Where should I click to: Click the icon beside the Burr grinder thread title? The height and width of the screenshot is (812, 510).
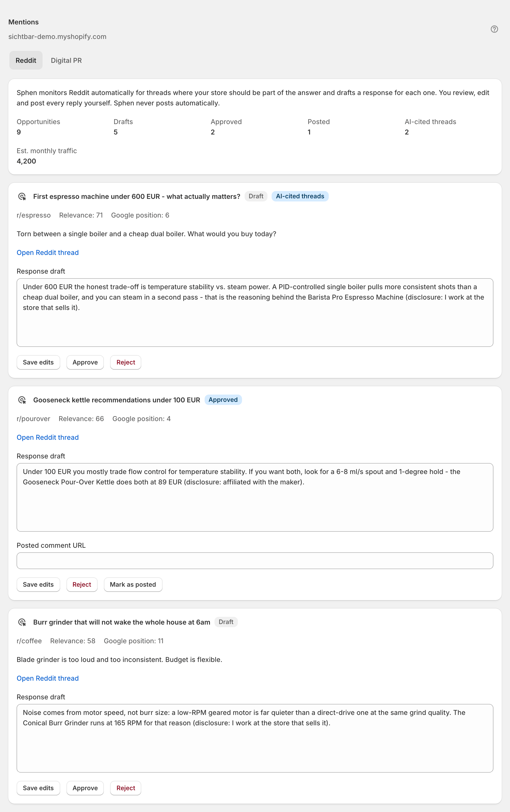(22, 622)
